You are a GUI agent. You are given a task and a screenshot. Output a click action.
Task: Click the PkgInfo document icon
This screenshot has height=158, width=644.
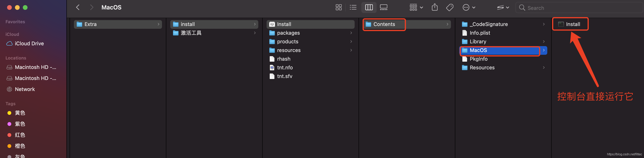coord(465,59)
